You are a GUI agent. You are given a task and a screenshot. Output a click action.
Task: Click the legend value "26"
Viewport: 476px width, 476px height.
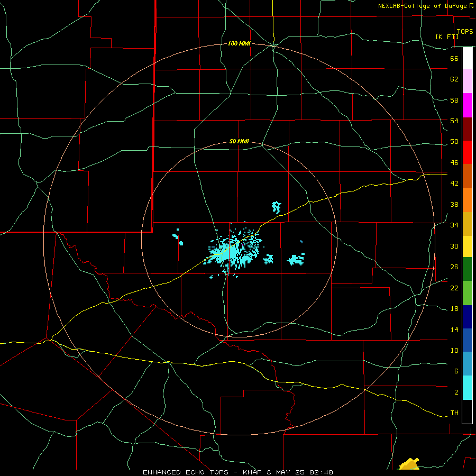point(454,267)
